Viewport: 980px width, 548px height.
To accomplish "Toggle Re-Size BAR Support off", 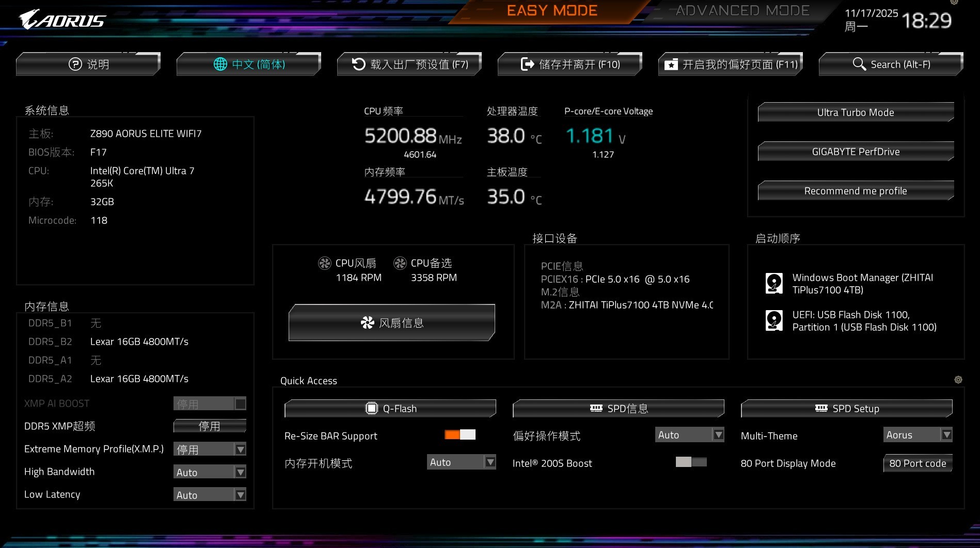I will tap(459, 435).
